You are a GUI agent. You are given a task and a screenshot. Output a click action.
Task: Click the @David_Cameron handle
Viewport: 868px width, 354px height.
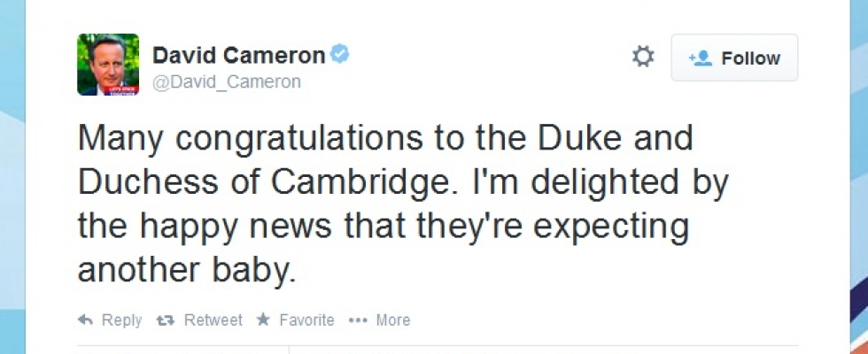(227, 82)
